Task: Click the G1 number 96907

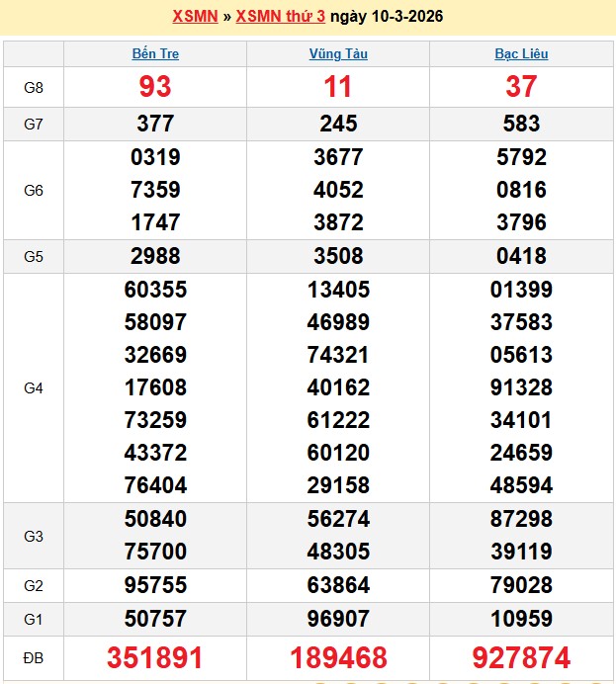Action: [338, 619]
